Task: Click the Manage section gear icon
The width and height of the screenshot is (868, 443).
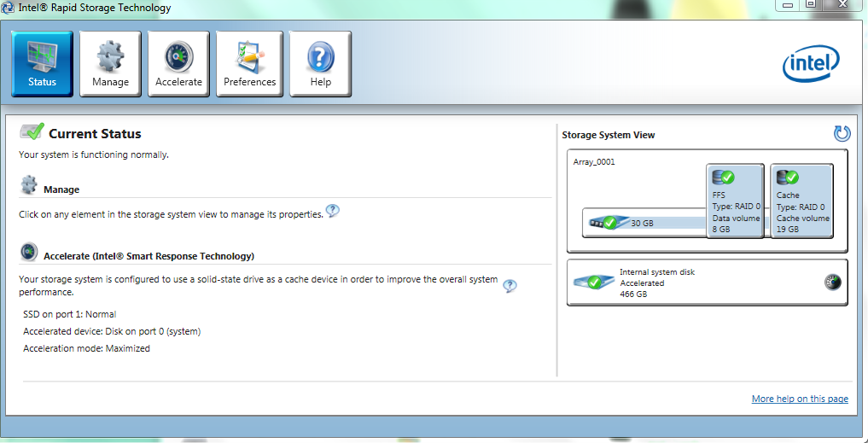Action: pyautogui.click(x=29, y=185)
